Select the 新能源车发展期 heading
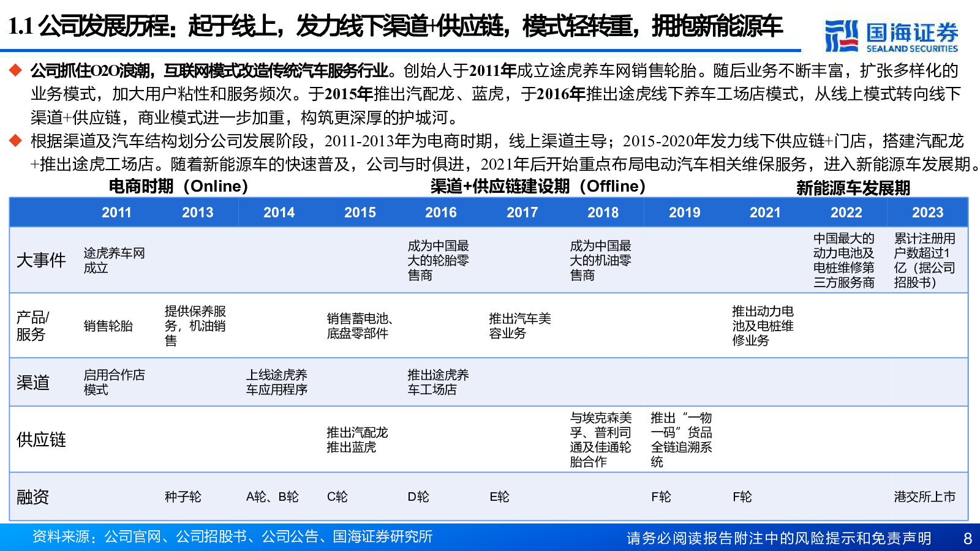 point(853,187)
